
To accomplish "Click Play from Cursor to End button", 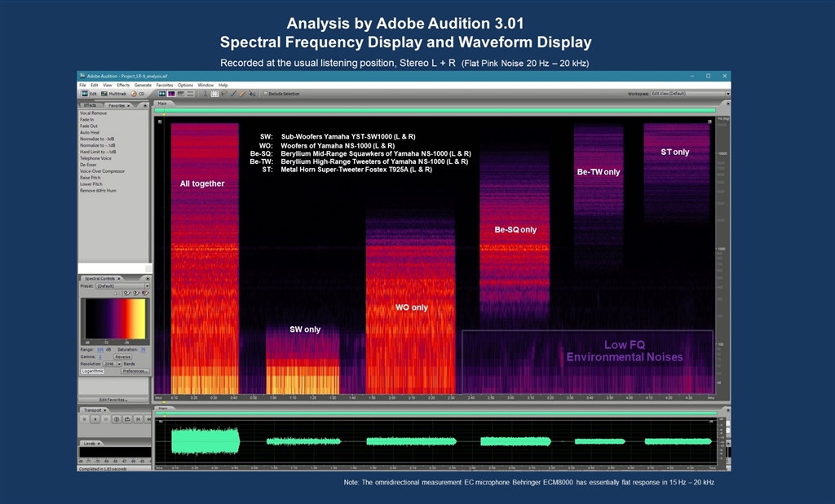I will pos(117,419).
